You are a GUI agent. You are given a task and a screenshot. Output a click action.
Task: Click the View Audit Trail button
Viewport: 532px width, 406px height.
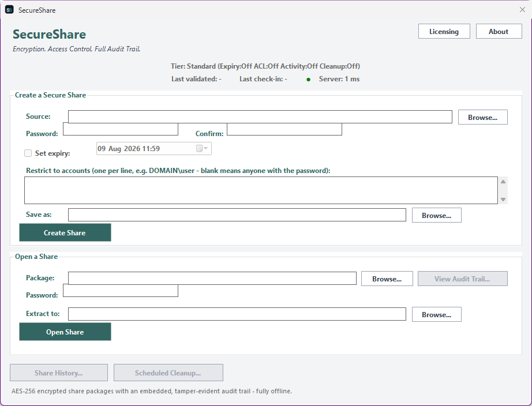click(462, 279)
